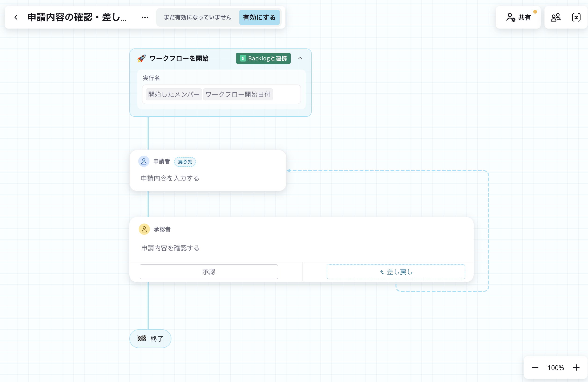This screenshot has height=382, width=588.
Task: Collapse the ワークフローを開始 card
Action: coord(300,58)
